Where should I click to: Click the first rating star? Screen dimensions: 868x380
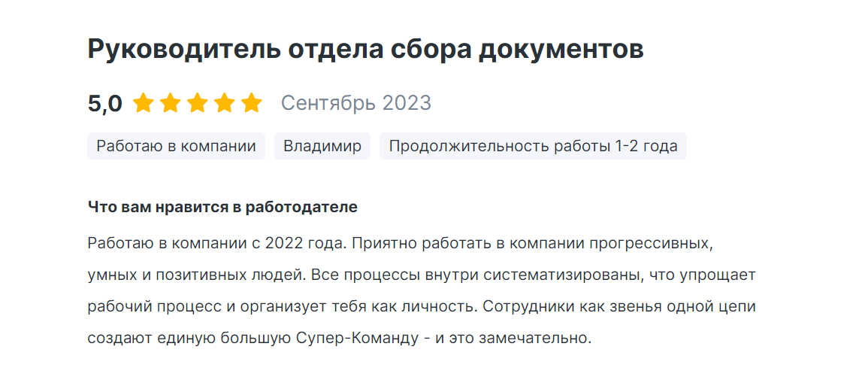point(143,103)
